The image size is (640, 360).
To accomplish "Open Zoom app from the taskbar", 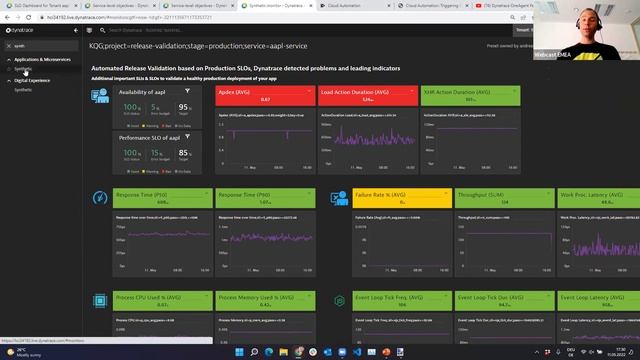I will point(342,352).
